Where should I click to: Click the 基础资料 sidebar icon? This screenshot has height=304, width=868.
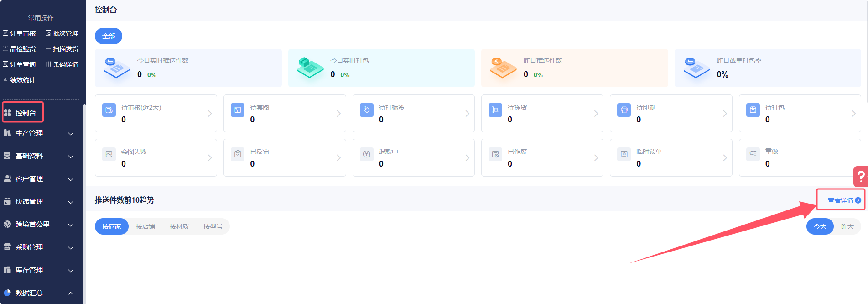point(7,156)
